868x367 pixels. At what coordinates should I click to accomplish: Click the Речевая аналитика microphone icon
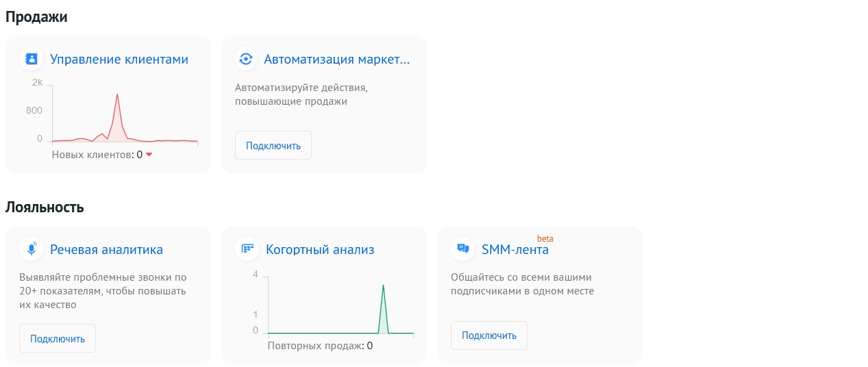[31, 249]
